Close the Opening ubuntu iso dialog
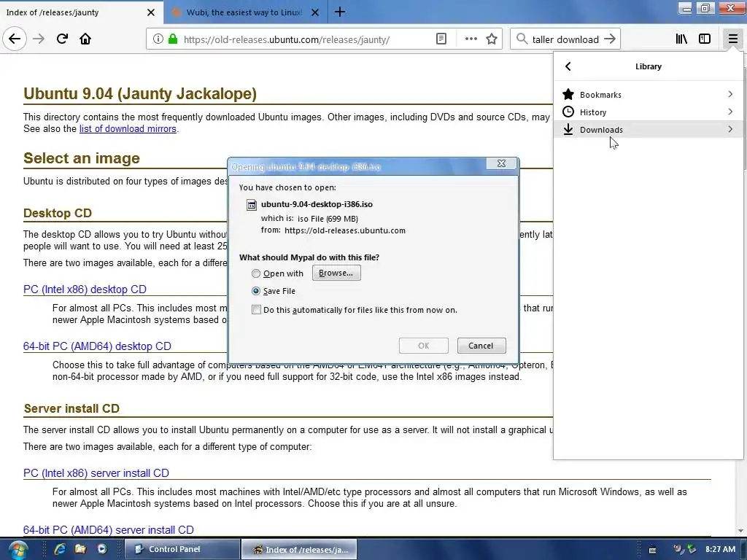The width and height of the screenshot is (747, 560). [501, 163]
